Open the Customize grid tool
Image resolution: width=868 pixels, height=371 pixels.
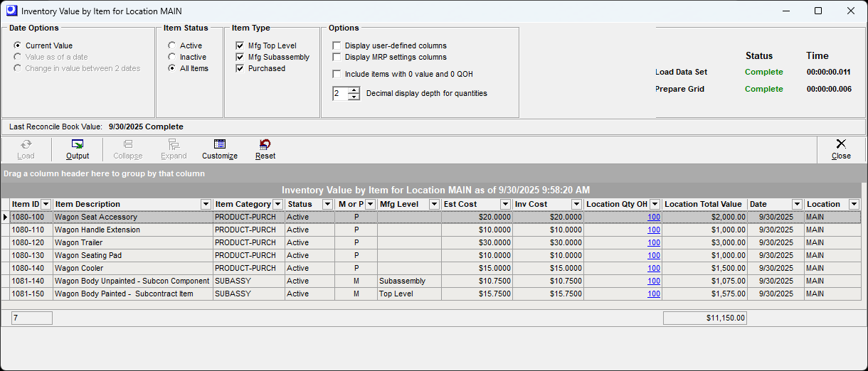220,149
